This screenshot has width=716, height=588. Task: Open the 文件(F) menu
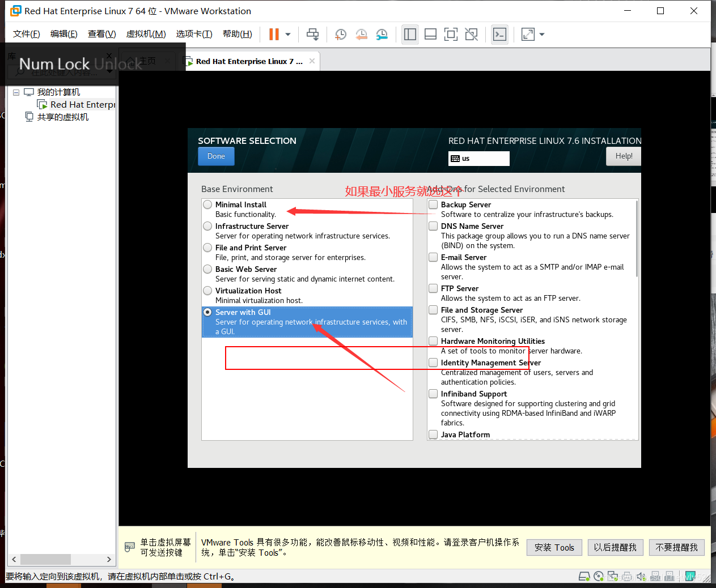pos(26,34)
